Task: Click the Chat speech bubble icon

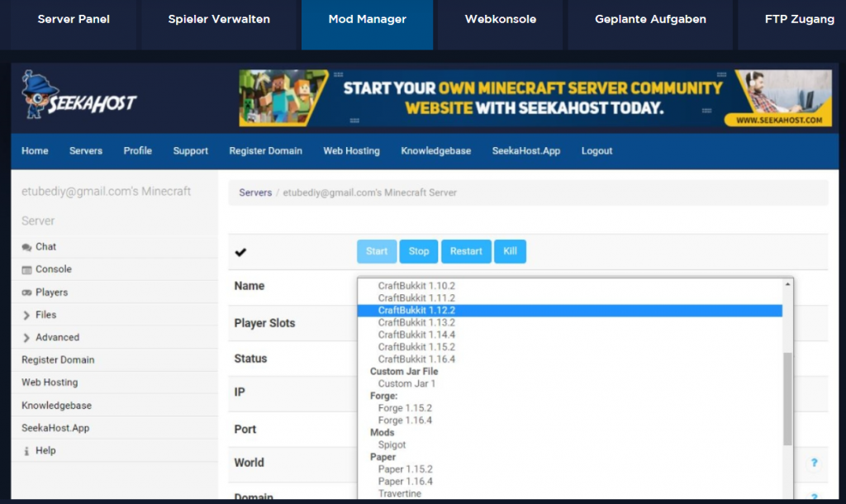Action: coord(26,247)
